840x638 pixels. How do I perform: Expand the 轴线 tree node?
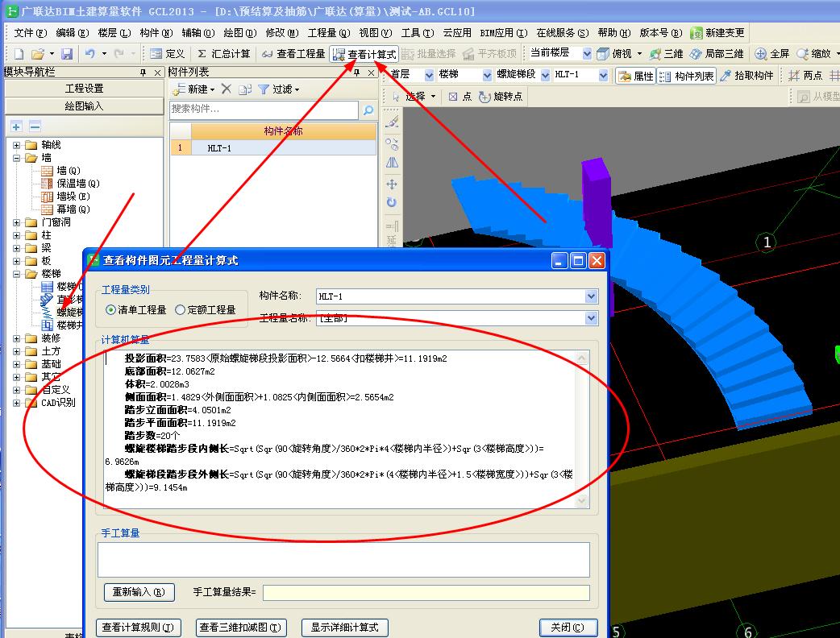[x=17, y=145]
